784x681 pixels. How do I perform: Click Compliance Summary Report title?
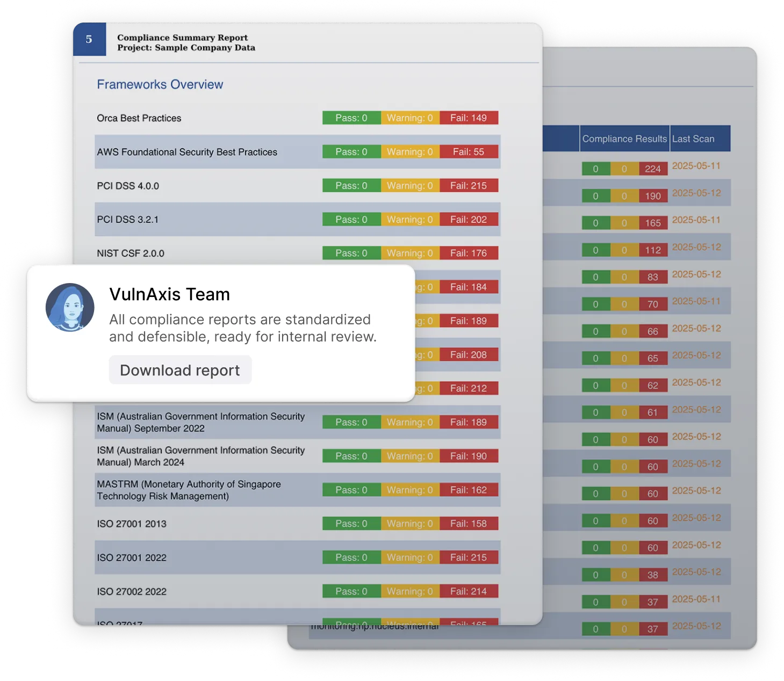pyautogui.click(x=182, y=38)
